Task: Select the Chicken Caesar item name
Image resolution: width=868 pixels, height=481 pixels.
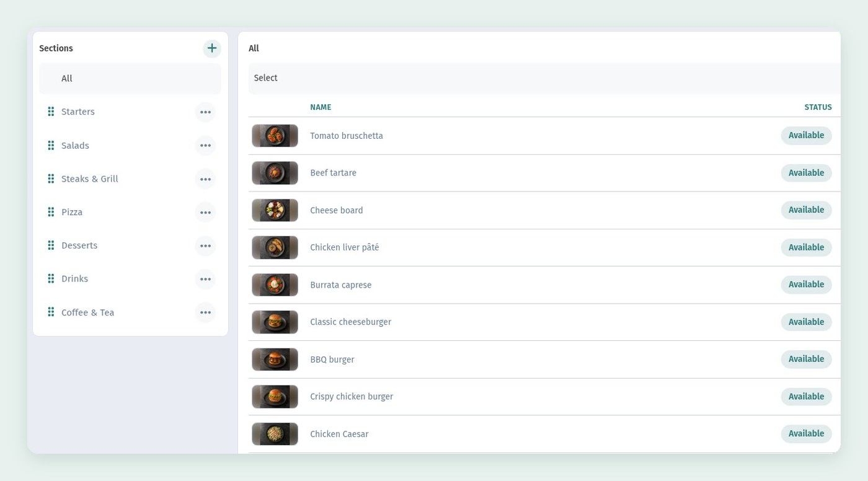Action: (339, 434)
